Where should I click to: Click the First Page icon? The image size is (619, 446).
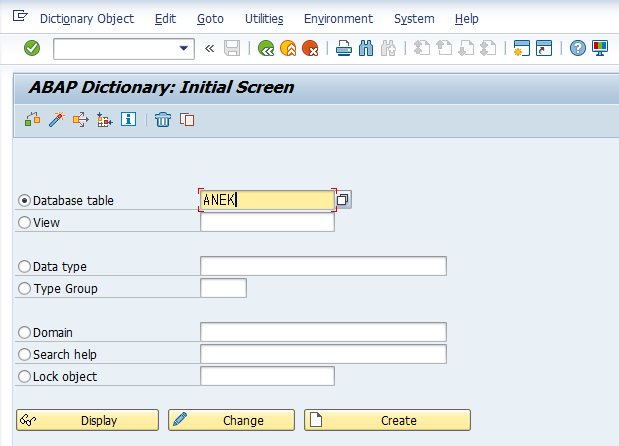pos(422,49)
